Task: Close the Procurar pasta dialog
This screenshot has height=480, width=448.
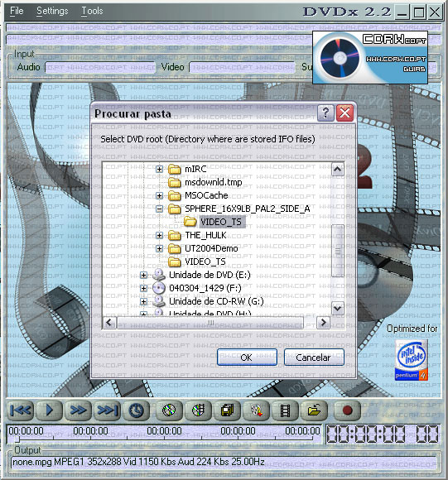Action: (x=344, y=113)
